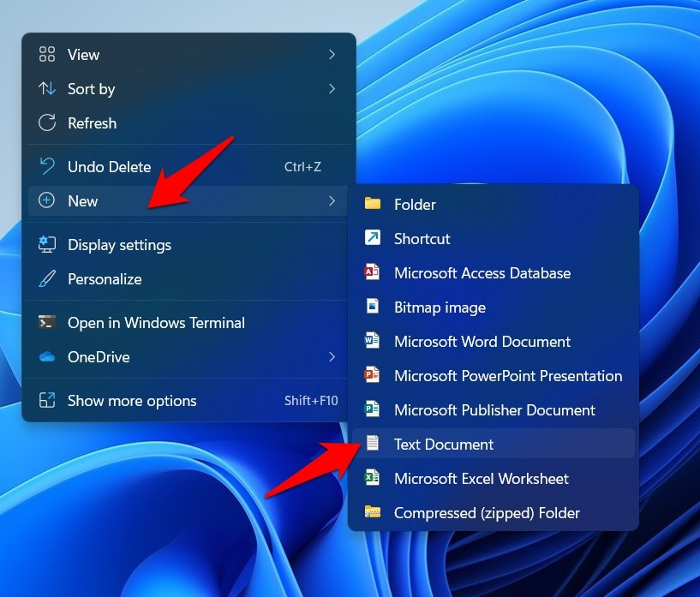The image size is (700, 597).
Task: Expand the OneDrive submenu chevron
Action: point(332,357)
